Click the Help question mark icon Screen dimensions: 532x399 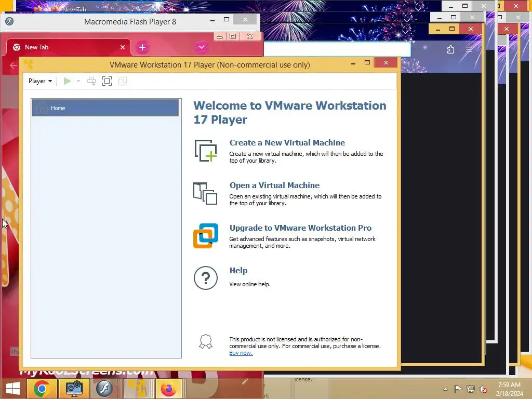(x=206, y=278)
